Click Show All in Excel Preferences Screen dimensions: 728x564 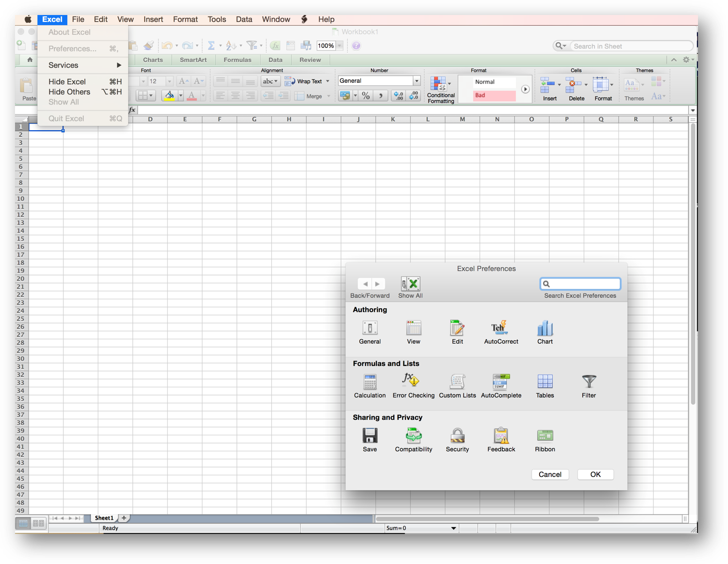410,288
